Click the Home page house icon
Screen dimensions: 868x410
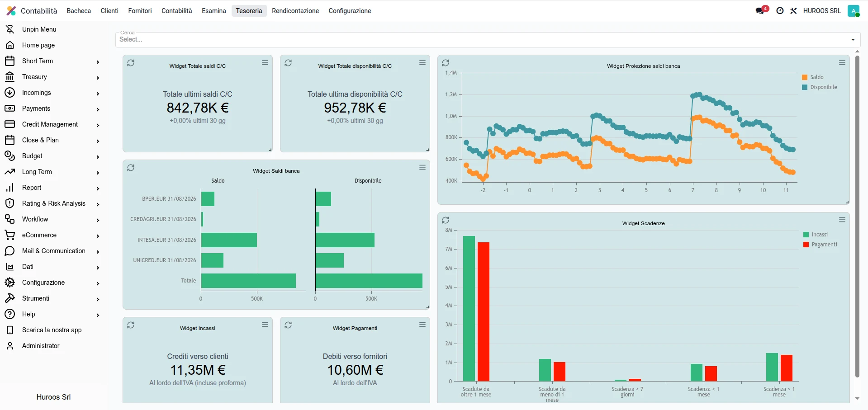tap(9, 45)
